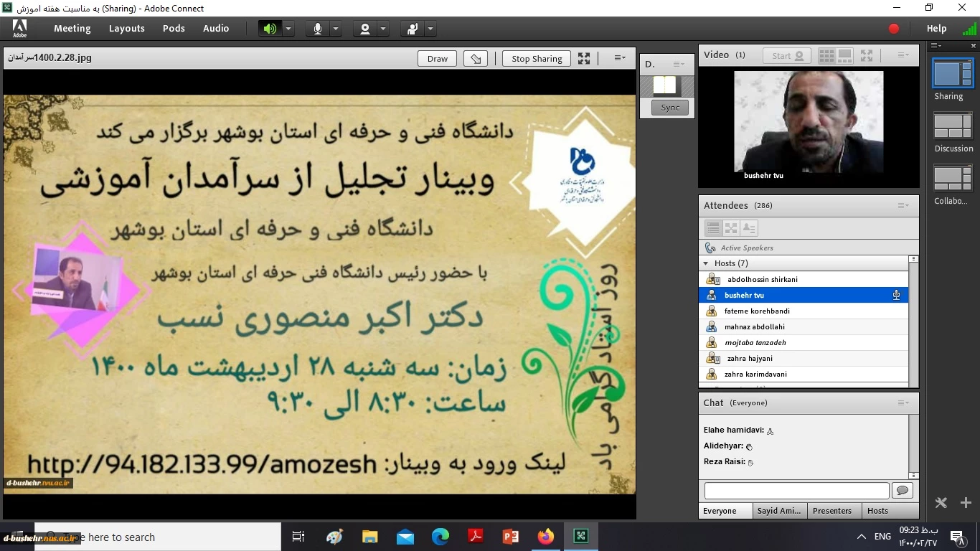The image size is (980, 551).
Task: Click the Attendees list scrollbar
Action: click(x=913, y=321)
